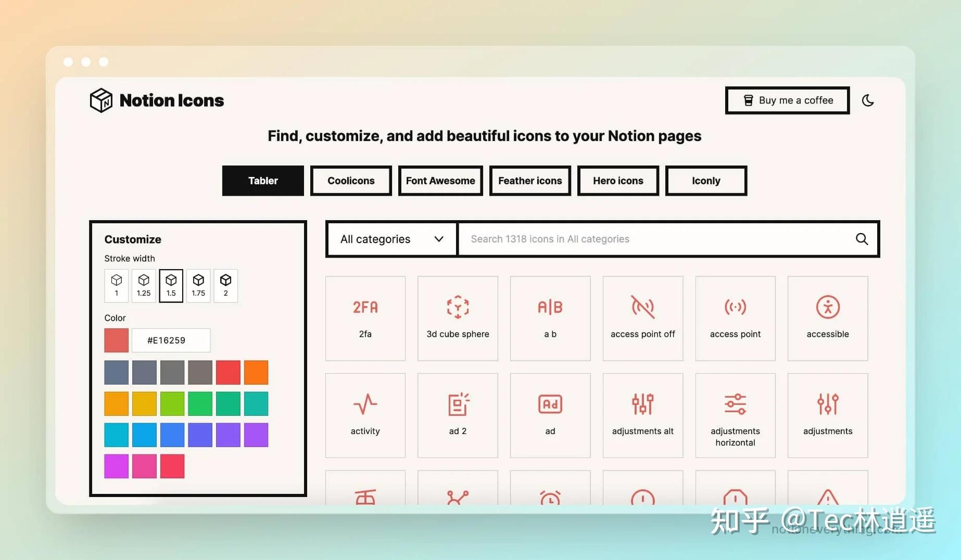Select stroke width 1
This screenshot has width=961, height=560.
116,285
